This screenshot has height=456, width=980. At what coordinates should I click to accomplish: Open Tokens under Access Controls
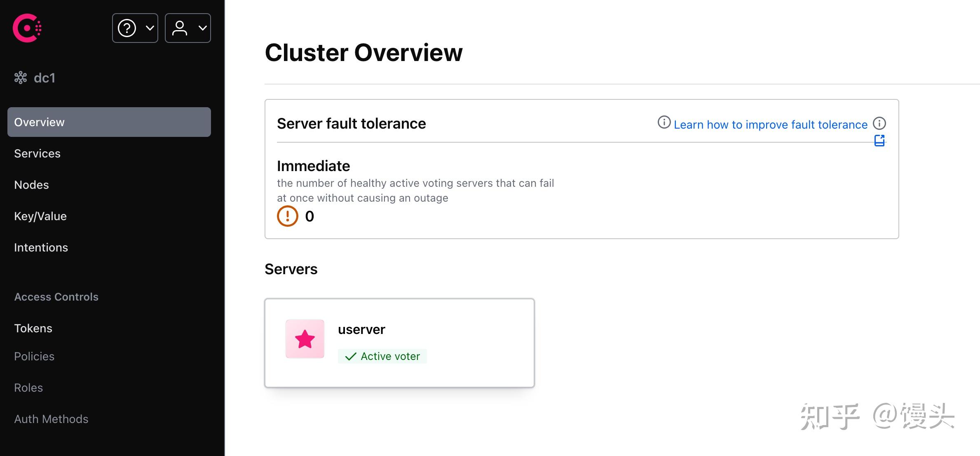[x=33, y=328]
